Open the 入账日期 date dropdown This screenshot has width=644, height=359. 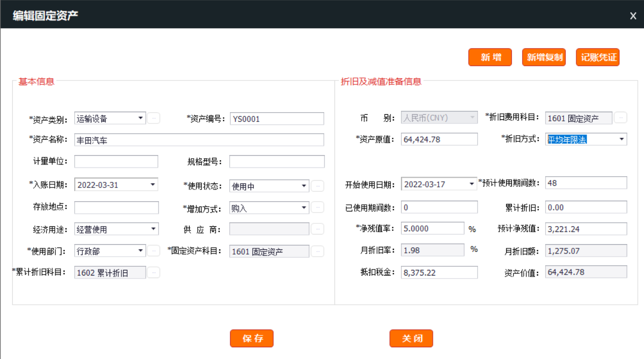click(x=153, y=185)
